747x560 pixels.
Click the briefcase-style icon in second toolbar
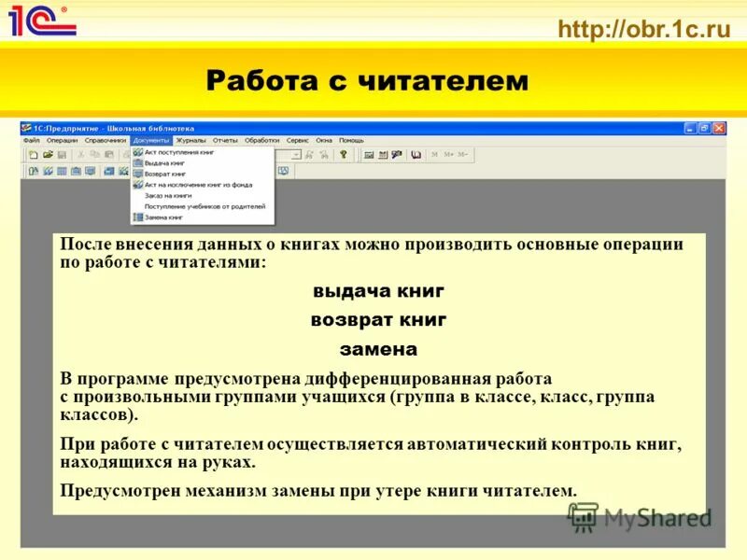[x=76, y=171]
